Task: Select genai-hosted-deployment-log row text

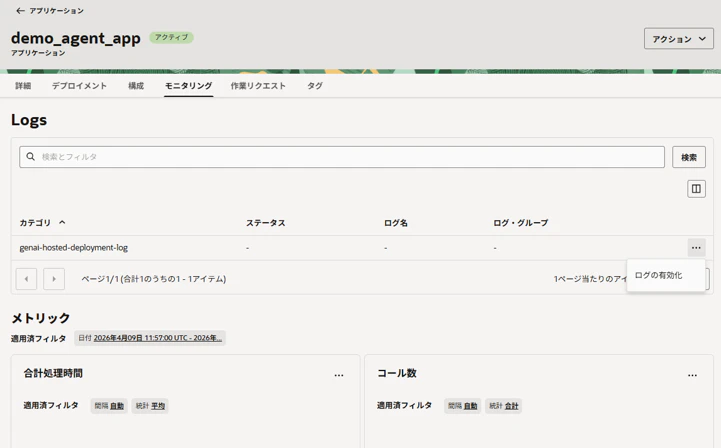Action: (74, 247)
